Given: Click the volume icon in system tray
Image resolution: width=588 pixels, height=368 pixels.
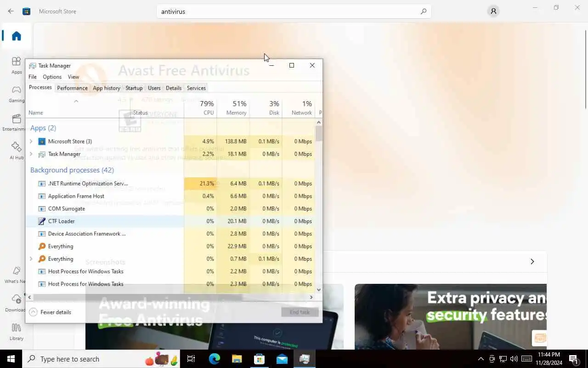Looking at the screenshot, I should [514, 359].
